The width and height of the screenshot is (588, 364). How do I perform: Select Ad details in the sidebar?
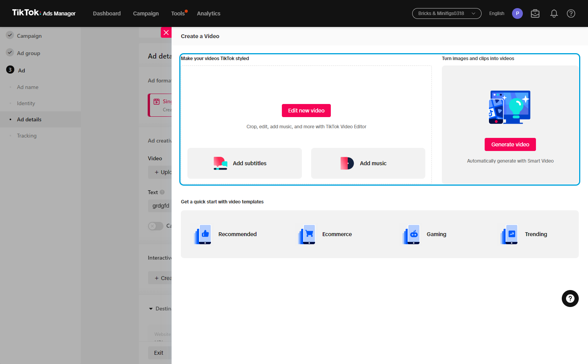click(x=40, y=119)
